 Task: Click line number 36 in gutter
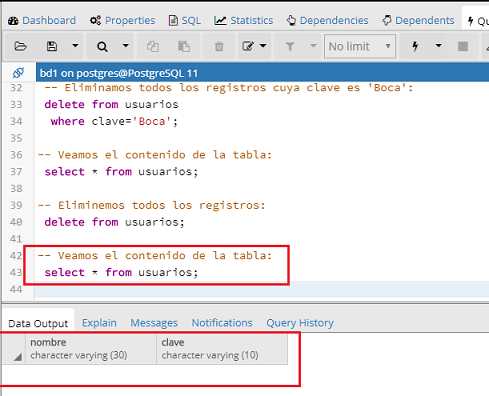point(16,155)
